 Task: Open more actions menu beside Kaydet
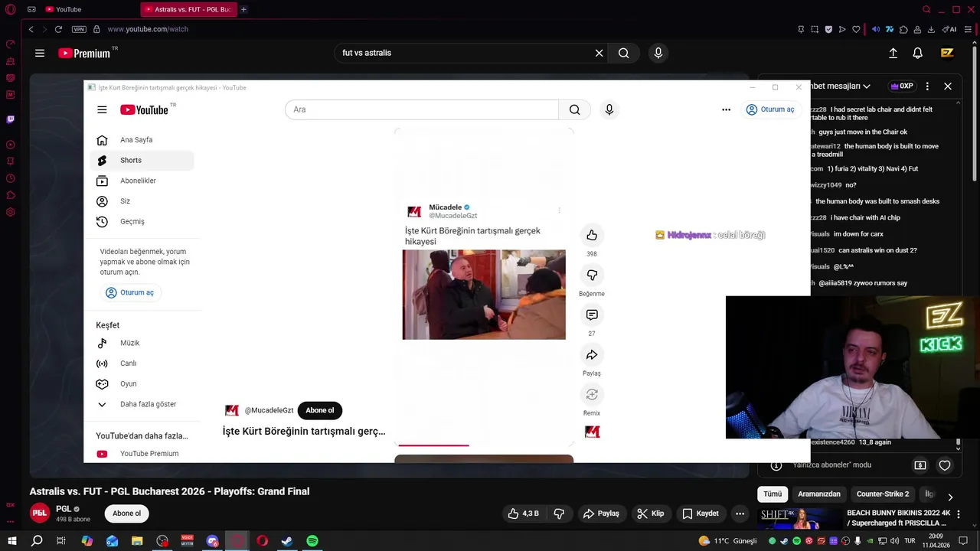pos(740,514)
